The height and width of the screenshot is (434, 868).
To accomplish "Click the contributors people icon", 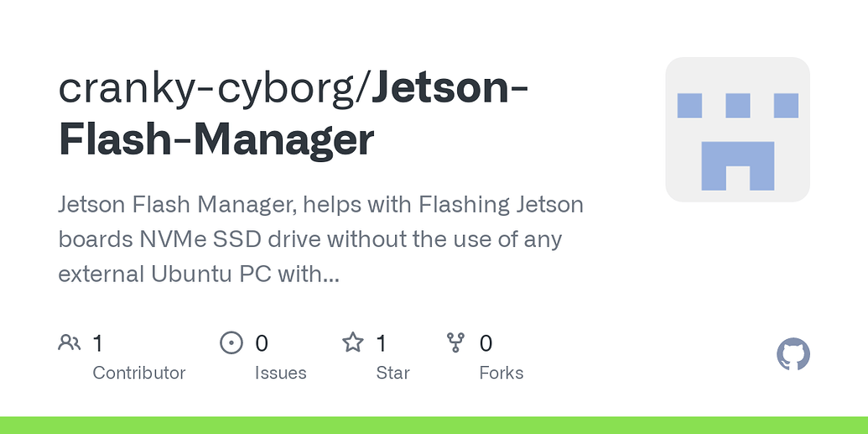I will tap(70, 342).
